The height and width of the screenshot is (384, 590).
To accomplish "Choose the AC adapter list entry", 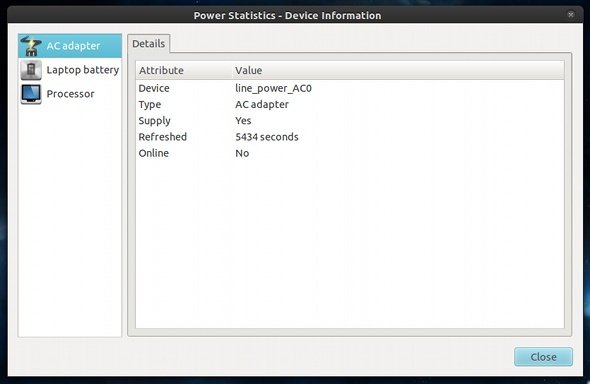I will click(x=70, y=46).
